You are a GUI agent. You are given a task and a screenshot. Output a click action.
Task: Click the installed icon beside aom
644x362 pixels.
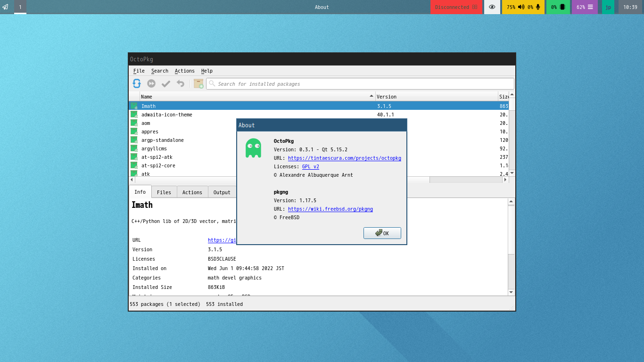[134, 123]
